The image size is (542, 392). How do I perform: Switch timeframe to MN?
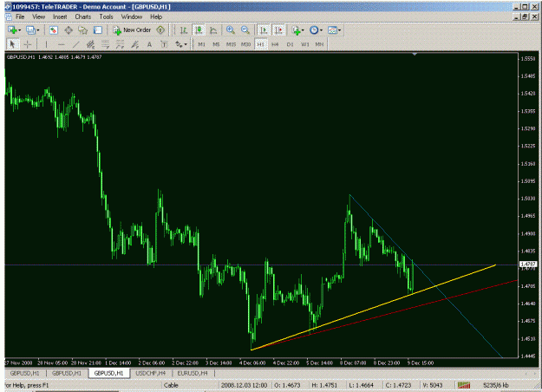pyautogui.click(x=319, y=44)
